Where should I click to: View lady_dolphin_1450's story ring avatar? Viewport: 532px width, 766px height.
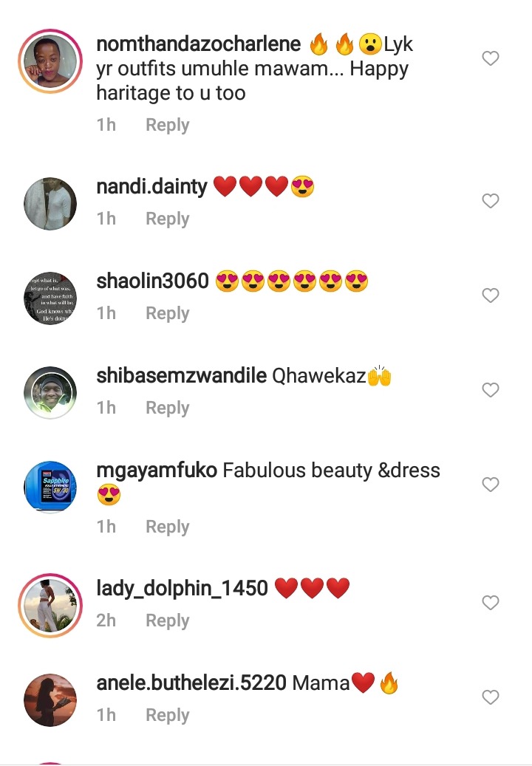pyautogui.click(x=50, y=605)
